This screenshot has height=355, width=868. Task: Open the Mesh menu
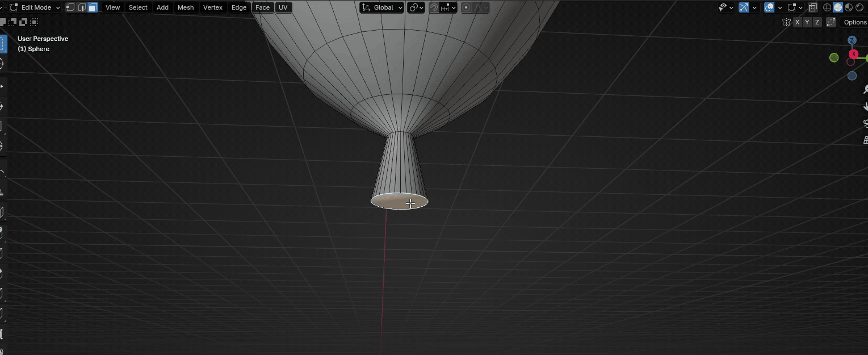186,7
